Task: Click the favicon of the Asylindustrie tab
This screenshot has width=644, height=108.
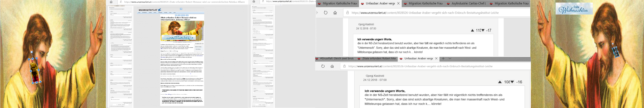Action: point(449,3)
